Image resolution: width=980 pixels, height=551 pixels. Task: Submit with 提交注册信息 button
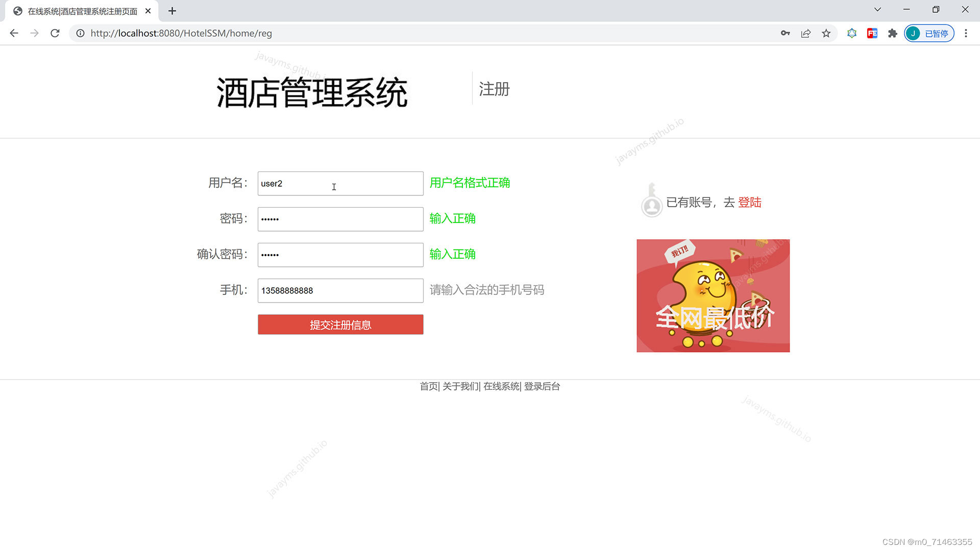coord(340,324)
